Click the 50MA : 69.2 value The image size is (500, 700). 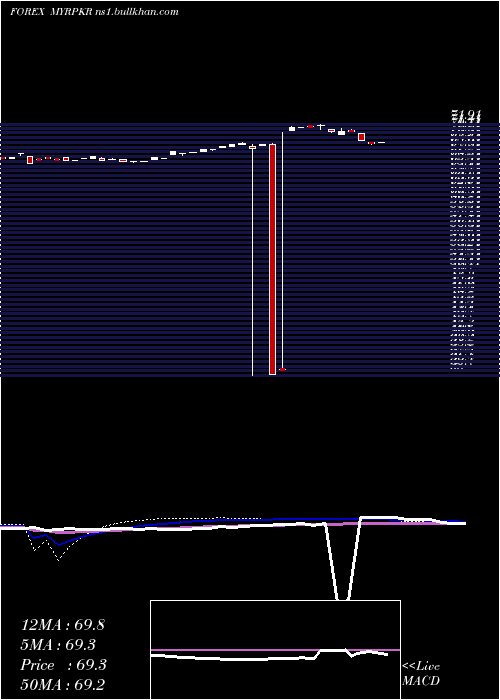pos(62,685)
